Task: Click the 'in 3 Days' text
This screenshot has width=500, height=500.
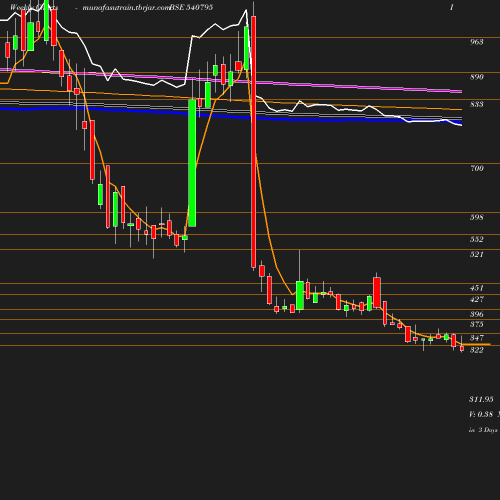Action: (x=483, y=430)
